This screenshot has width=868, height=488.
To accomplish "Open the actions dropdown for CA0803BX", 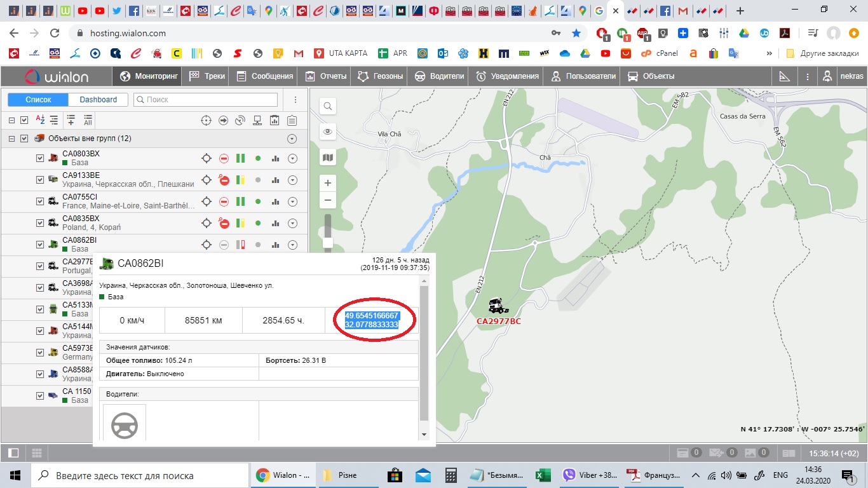I will pos(292,159).
